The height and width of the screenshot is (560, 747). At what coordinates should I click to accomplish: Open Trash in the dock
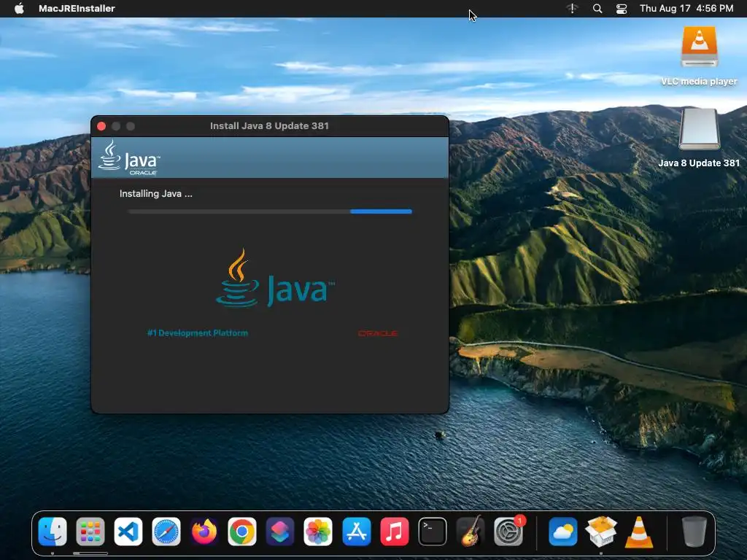[x=694, y=532]
